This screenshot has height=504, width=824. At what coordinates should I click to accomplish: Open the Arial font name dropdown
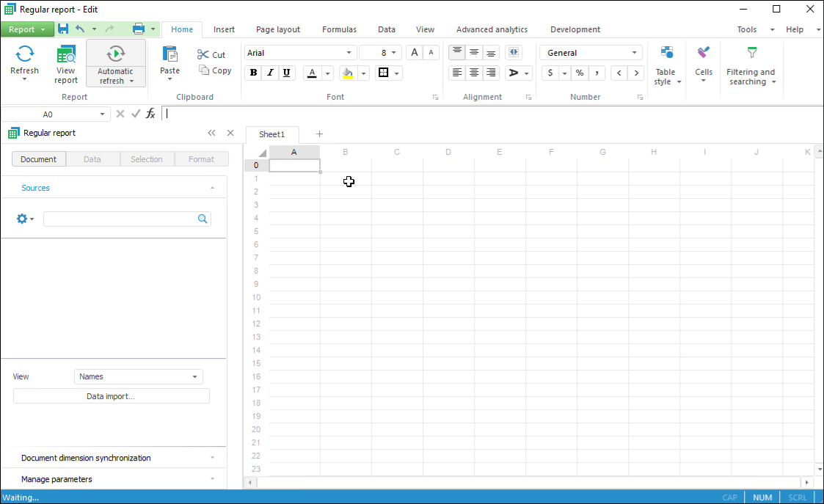[x=349, y=53]
